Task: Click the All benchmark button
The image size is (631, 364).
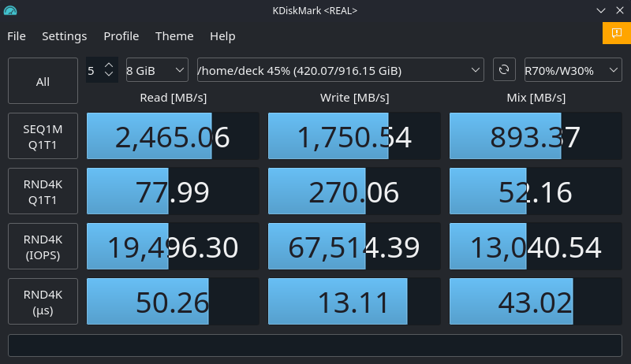Action: [x=43, y=81]
